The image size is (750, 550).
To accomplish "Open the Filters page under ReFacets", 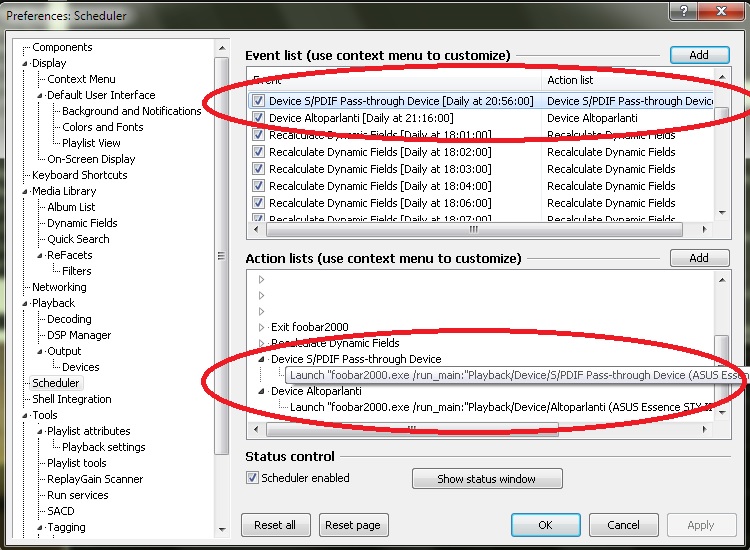I will tap(77, 271).
